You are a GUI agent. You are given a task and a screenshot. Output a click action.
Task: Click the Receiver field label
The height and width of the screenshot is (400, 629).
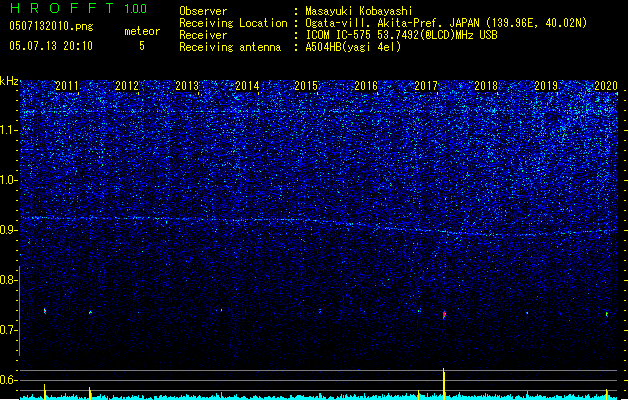[x=203, y=35]
